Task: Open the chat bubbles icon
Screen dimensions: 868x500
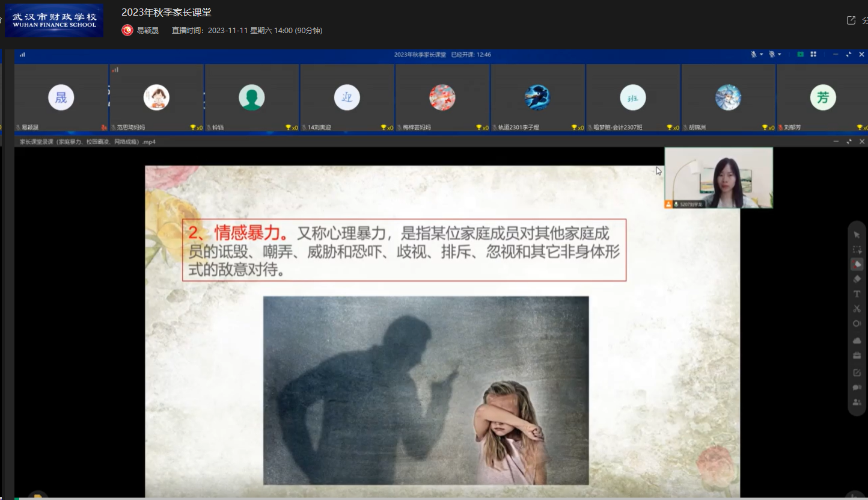Action: [x=857, y=387]
